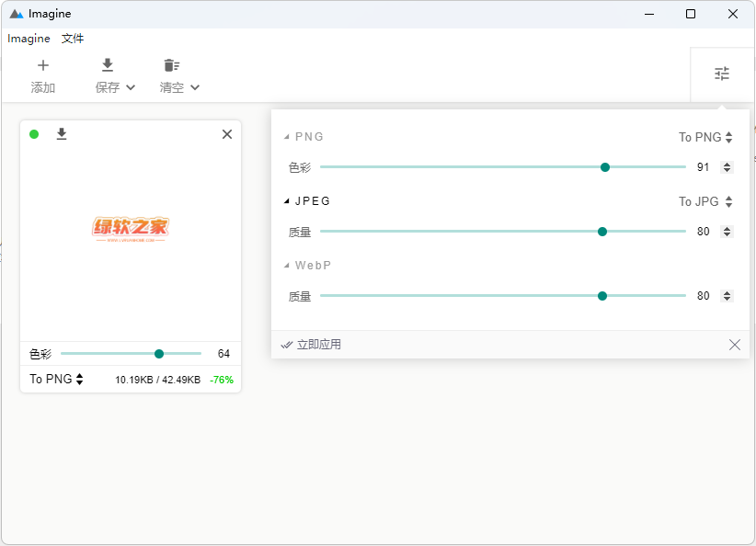Close the settings panel with X
Viewport: 756px width, 546px height.
click(x=734, y=345)
